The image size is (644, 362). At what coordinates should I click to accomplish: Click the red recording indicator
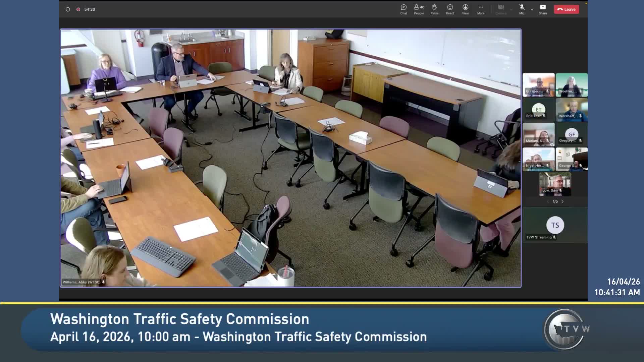[78, 9]
